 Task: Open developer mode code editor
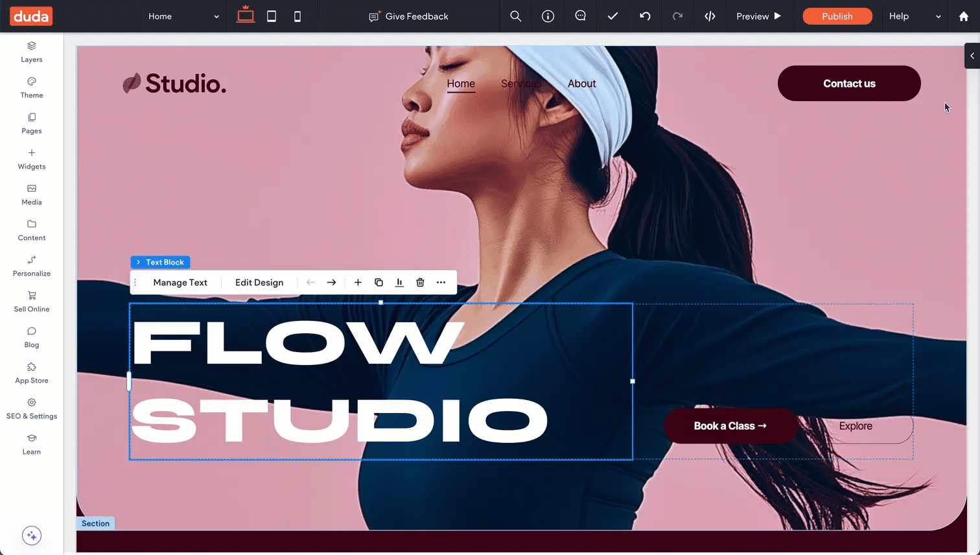point(710,16)
